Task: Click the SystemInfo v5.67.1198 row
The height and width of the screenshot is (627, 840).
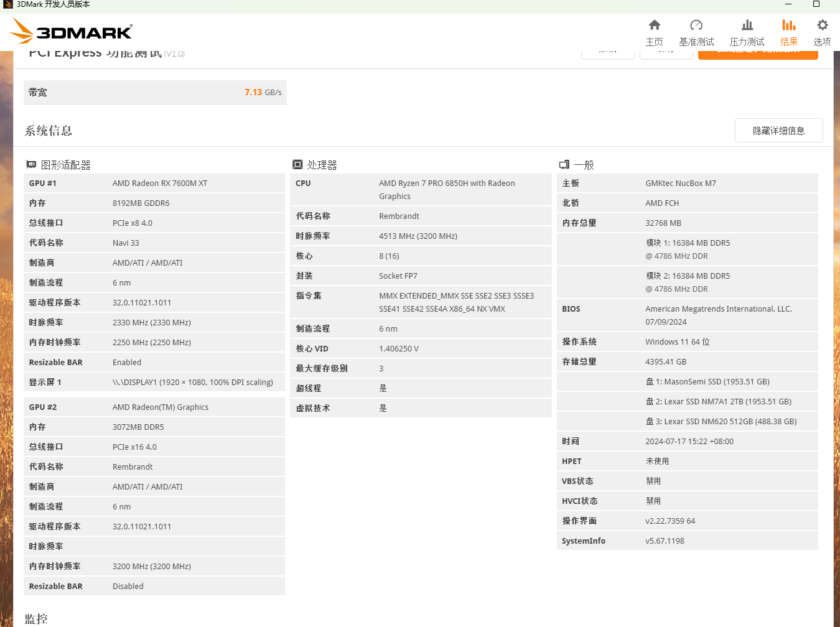Action: point(687,541)
